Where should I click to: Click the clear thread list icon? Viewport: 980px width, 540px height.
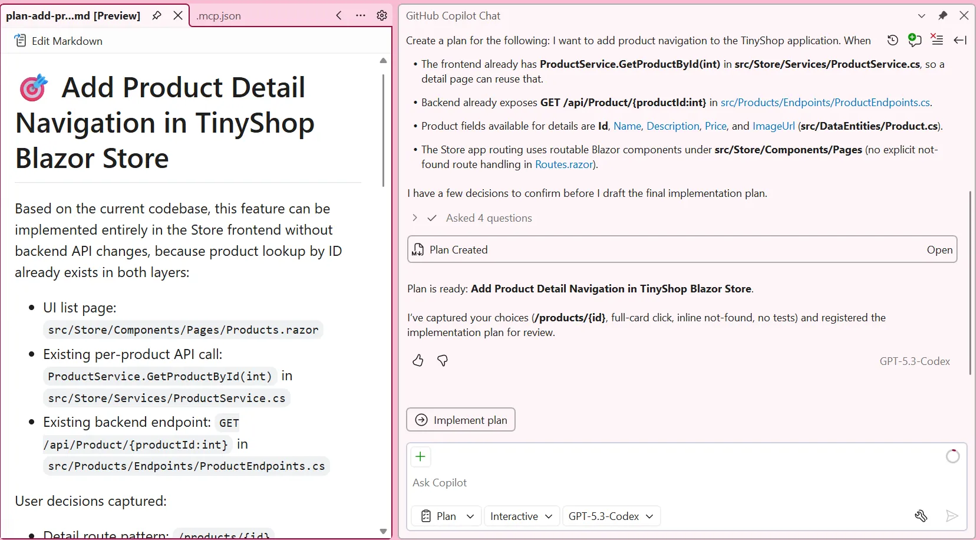937,40
